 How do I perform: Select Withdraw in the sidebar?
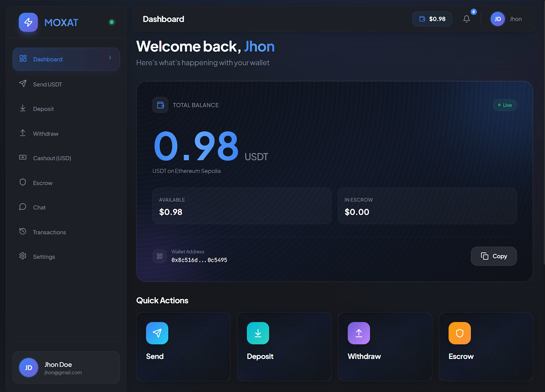66,133
